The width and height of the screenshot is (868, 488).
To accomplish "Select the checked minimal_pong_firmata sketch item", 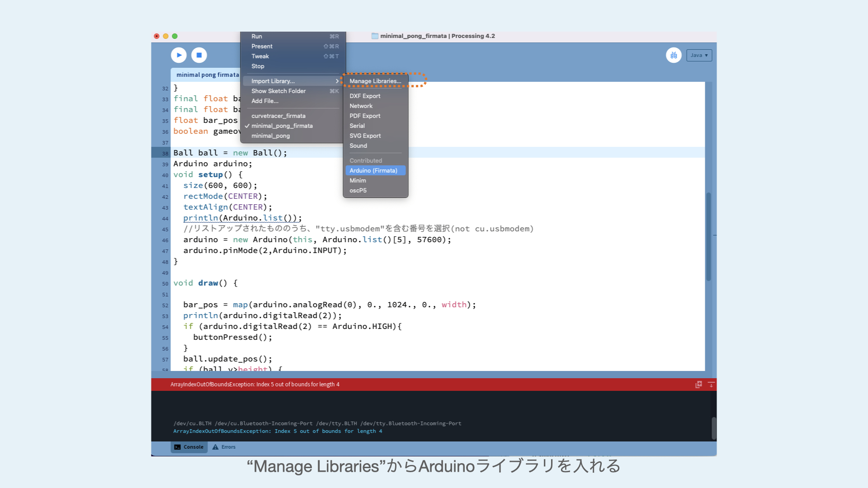I will (x=282, y=126).
